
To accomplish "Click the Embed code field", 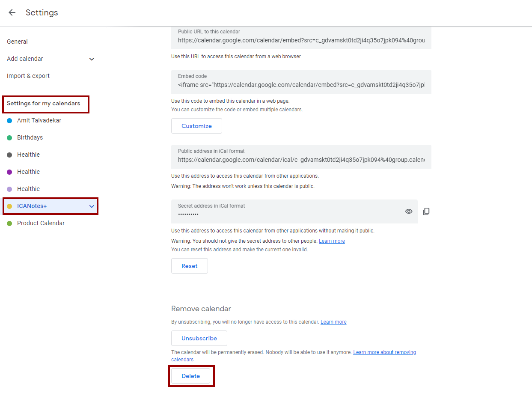I will 301,85.
